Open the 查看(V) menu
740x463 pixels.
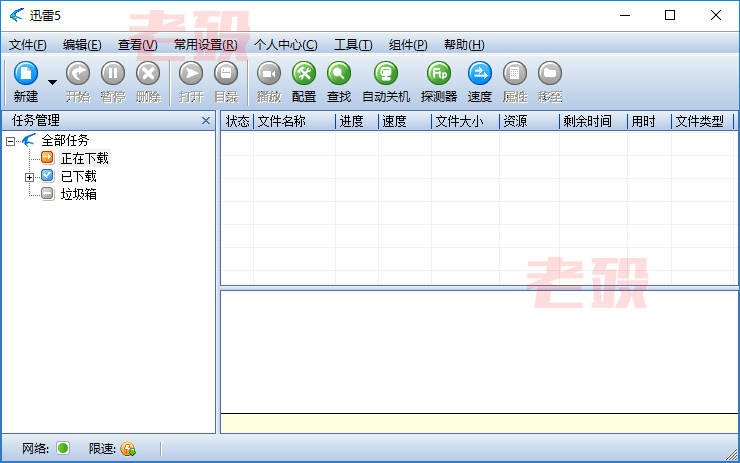137,45
